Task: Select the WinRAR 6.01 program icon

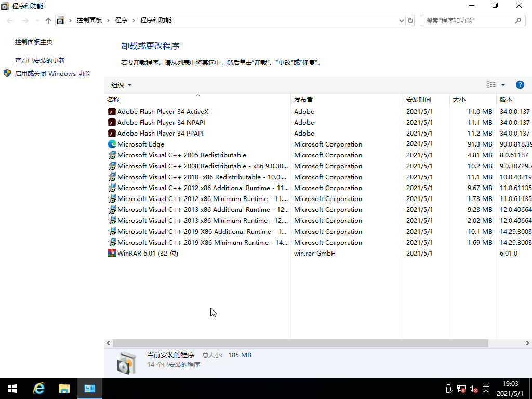Action: [112, 253]
